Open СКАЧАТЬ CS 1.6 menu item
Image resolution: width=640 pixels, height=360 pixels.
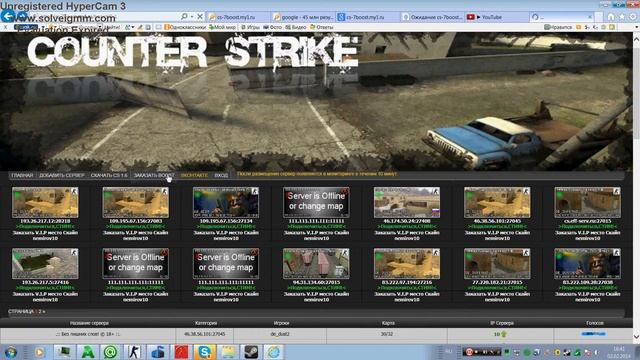point(109,175)
